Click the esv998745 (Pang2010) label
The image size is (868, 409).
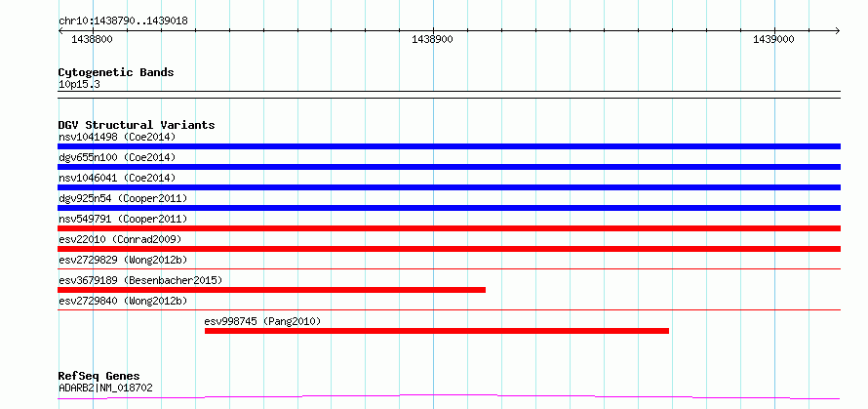tap(263, 321)
